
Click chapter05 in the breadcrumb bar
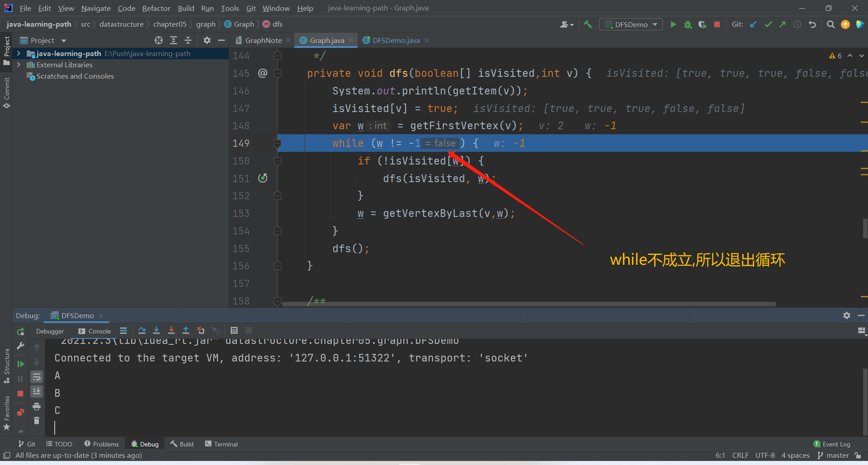tap(170, 24)
